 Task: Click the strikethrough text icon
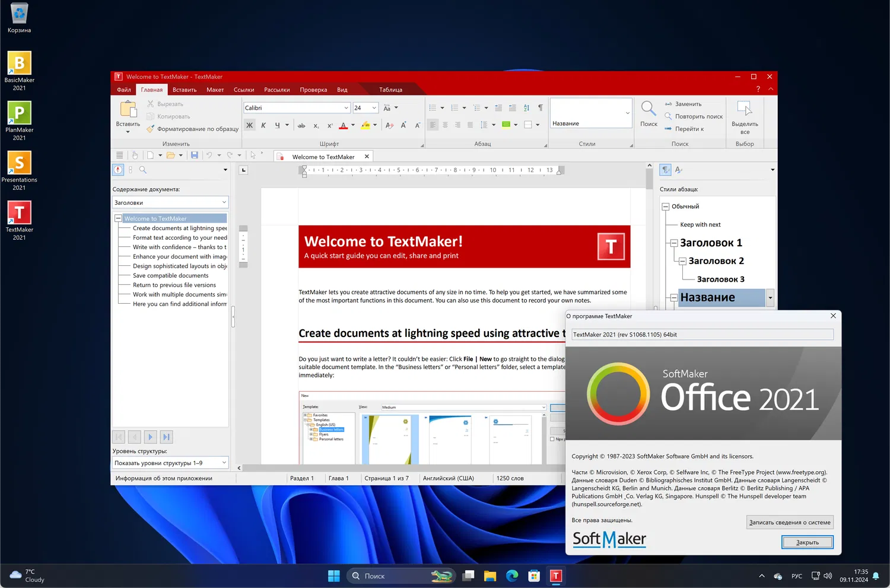301,125
